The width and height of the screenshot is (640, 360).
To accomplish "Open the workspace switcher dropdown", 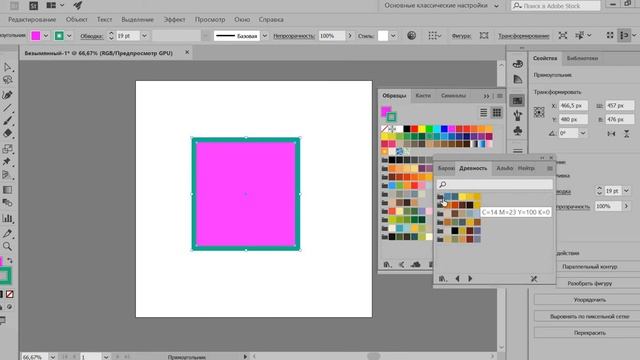I will click(496, 6).
